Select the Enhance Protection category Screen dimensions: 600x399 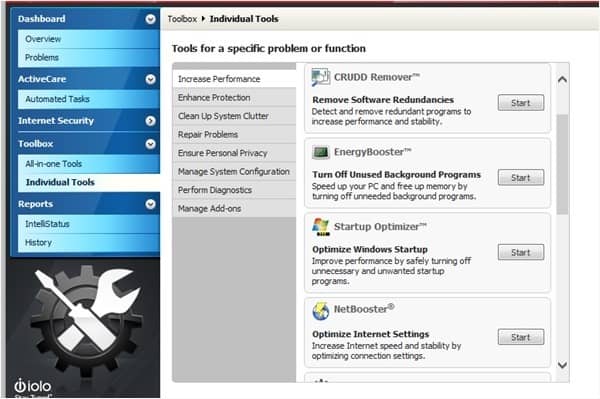tap(234, 98)
